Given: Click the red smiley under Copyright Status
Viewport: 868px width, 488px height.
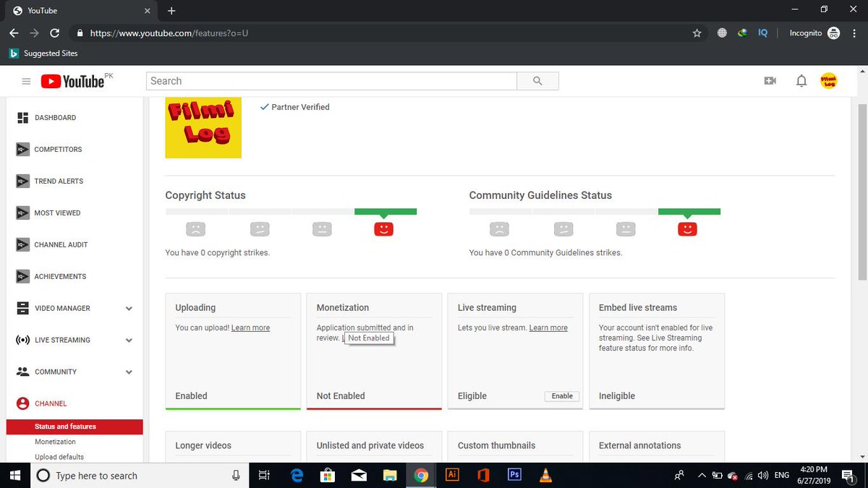Looking at the screenshot, I should pyautogui.click(x=383, y=229).
